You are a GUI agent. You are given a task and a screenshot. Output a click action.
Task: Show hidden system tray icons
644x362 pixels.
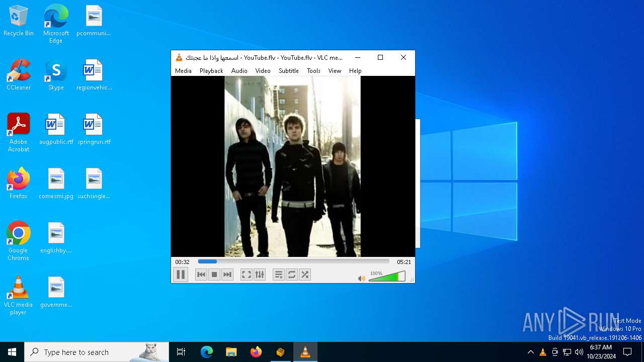530,352
